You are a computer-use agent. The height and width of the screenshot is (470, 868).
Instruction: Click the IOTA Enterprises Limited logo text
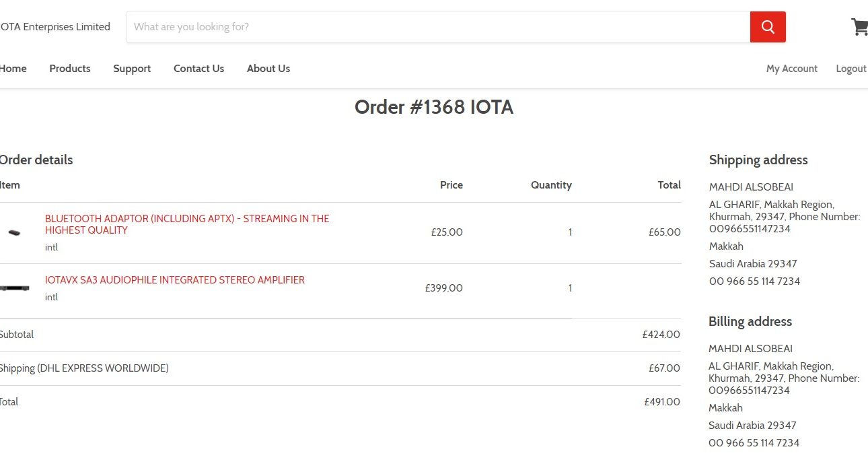(x=55, y=27)
